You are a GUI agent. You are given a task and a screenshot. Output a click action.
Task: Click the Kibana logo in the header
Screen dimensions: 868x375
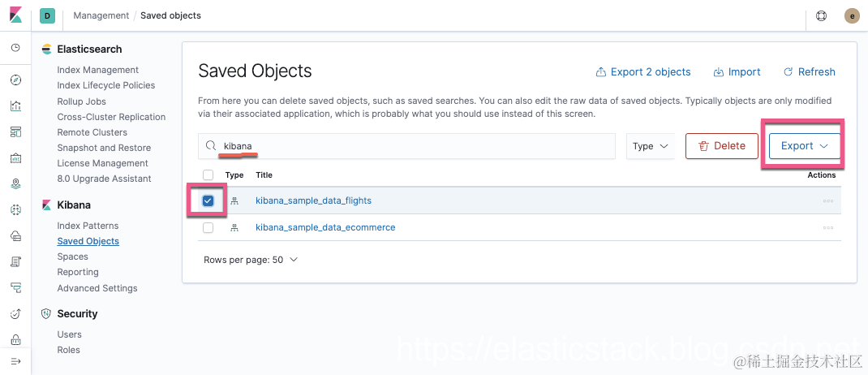coord(15,15)
